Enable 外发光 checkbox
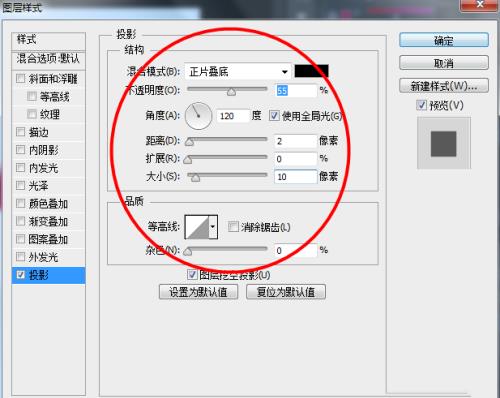 [20, 257]
